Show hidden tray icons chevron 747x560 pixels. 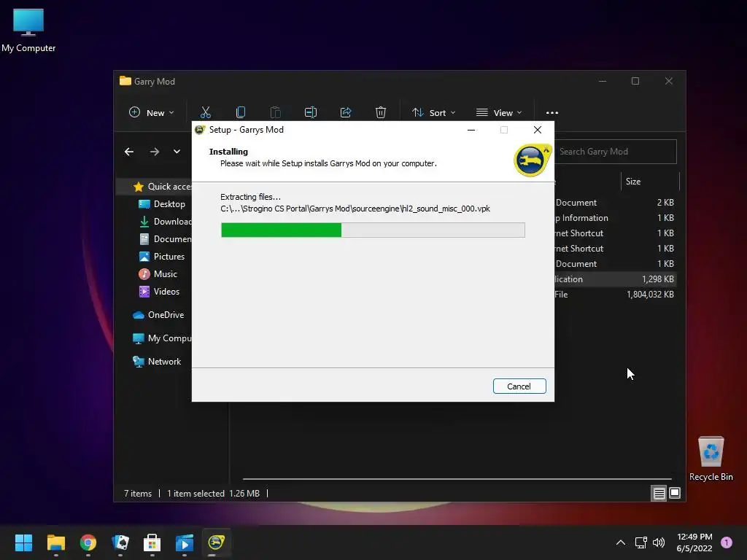(x=621, y=542)
